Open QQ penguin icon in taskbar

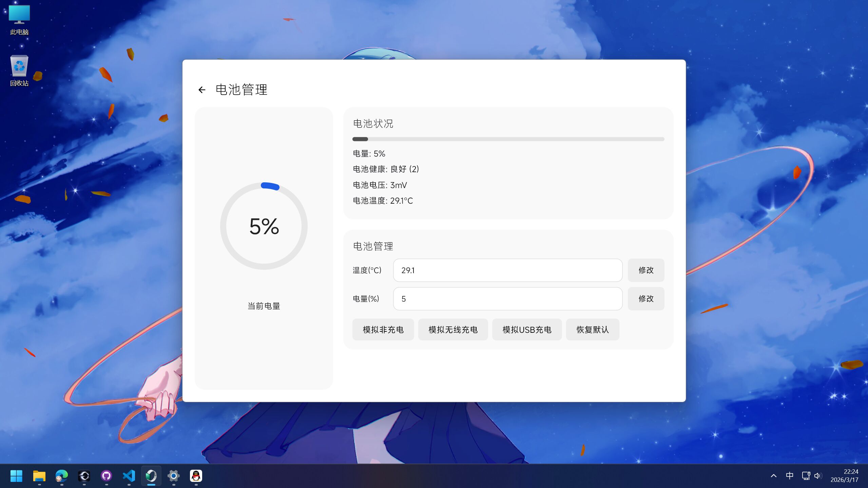coord(196,476)
